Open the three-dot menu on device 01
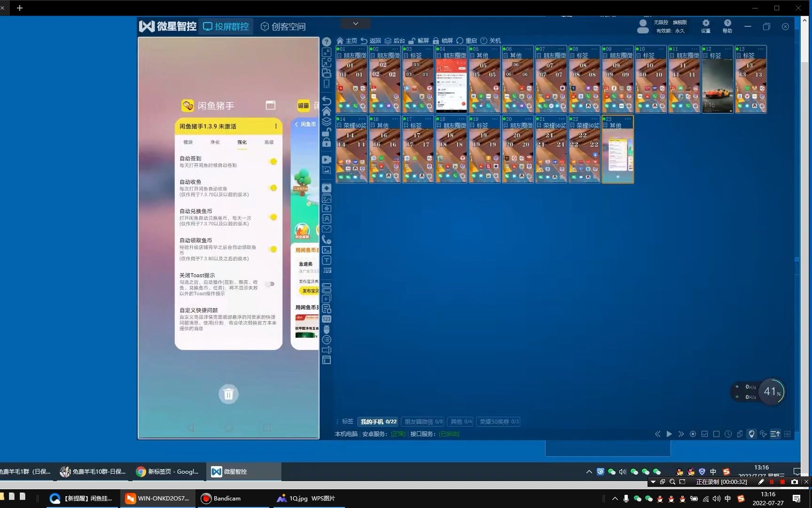812x508 pixels. click(362, 49)
